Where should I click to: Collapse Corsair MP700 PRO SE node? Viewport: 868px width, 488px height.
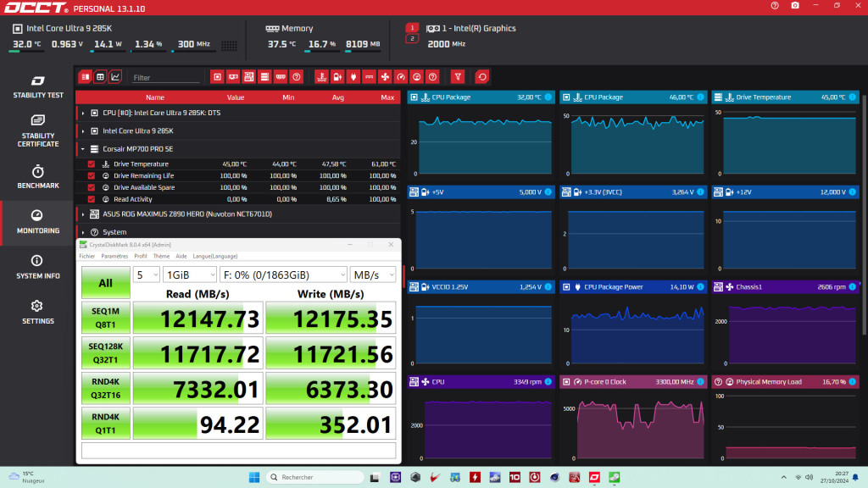coord(83,149)
